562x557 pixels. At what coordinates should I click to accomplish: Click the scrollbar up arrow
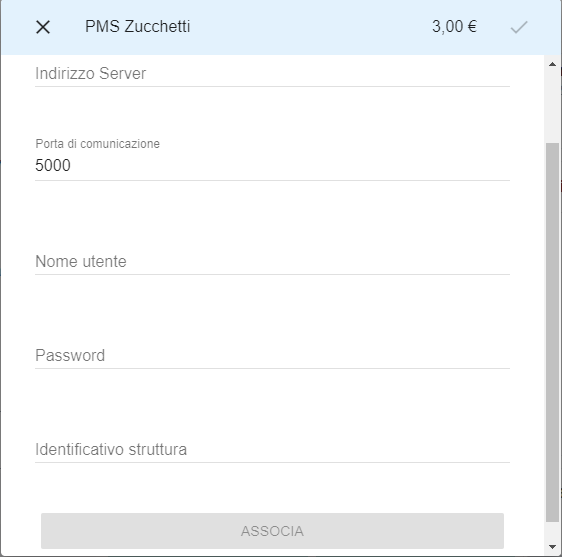pyautogui.click(x=552, y=64)
